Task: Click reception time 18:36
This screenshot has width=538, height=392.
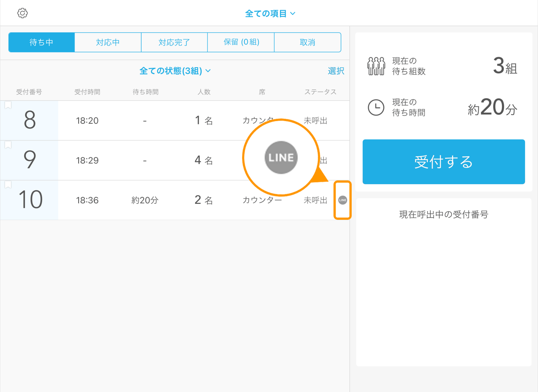Action: tap(87, 200)
